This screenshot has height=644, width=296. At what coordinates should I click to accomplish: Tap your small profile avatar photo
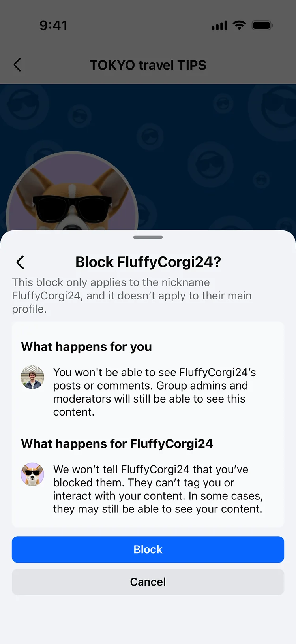(x=32, y=377)
